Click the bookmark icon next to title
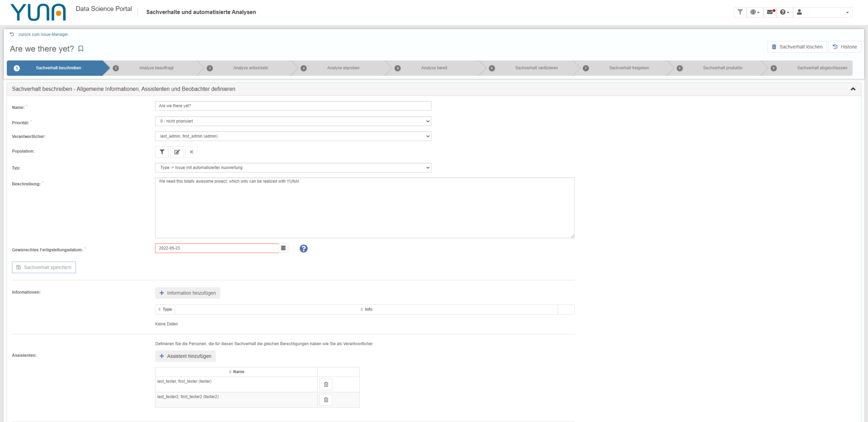The image size is (868, 422). coord(81,49)
